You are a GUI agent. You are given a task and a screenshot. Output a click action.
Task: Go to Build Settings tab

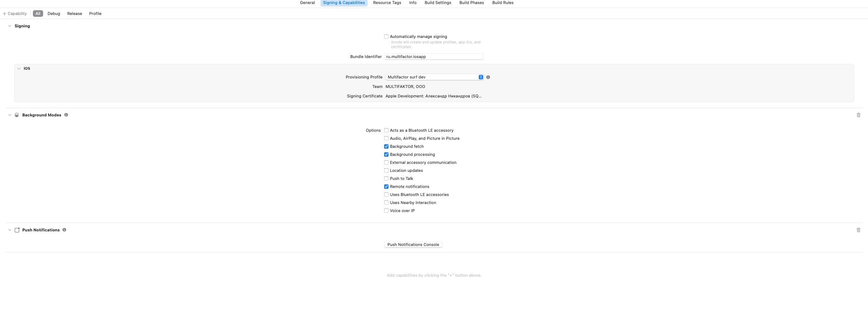tap(438, 3)
